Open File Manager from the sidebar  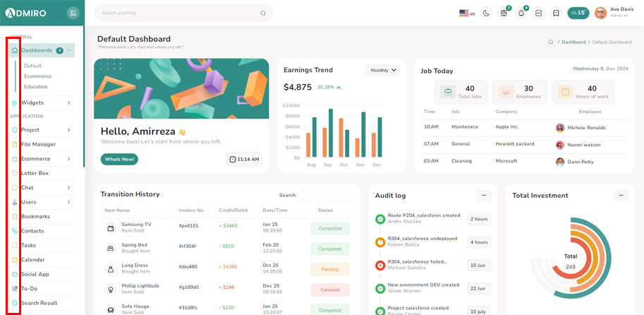[x=38, y=144]
